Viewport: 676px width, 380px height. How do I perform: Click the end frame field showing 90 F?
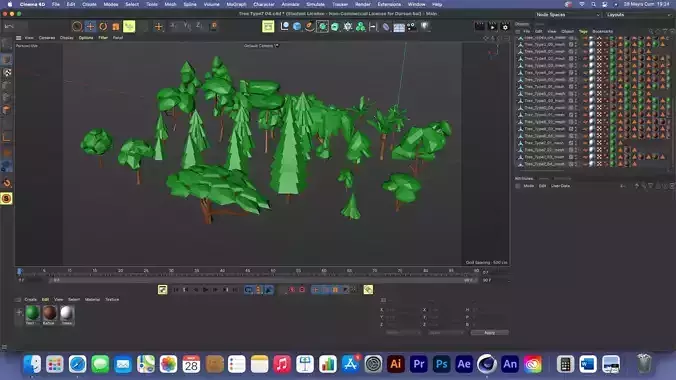coord(494,280)
